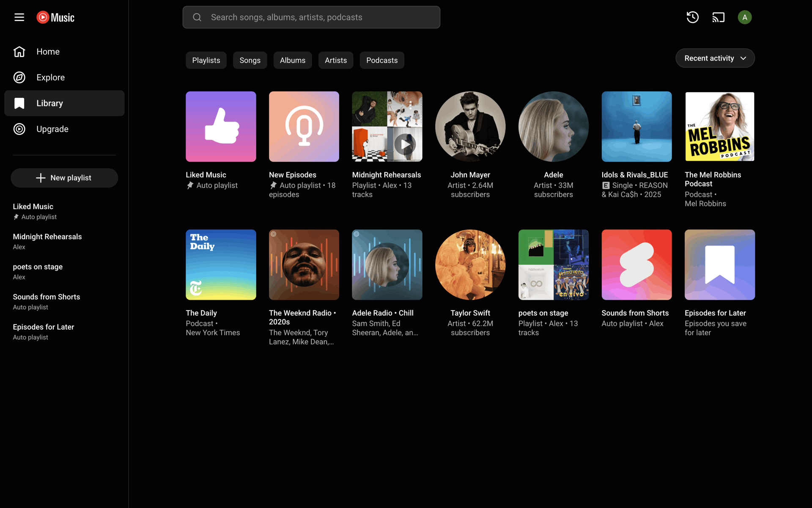
Task: Filter library by Podcasts chip
Action: [x=382, y=60]
